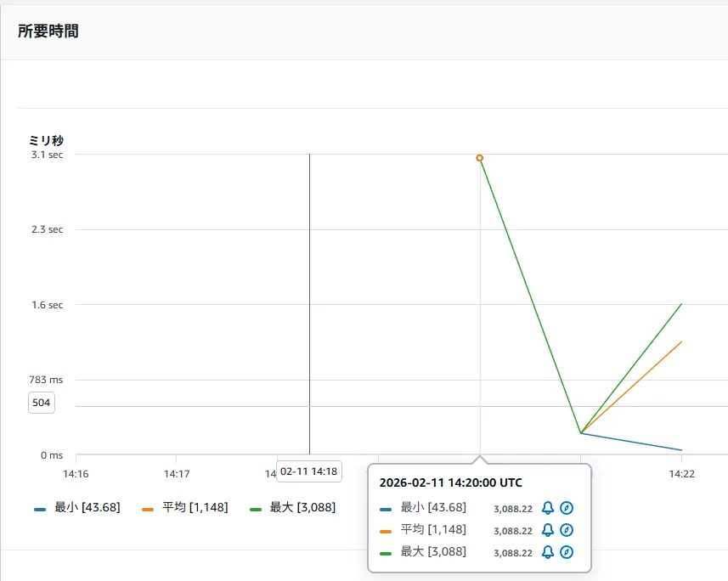
Task: Click the alarm bell icon in tooltip 最大 row
Action: (548, 552)
